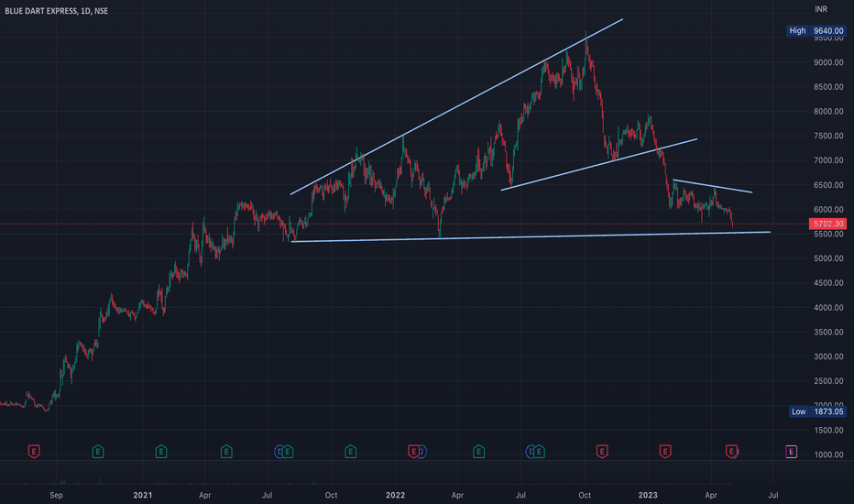Image resolution: width=854 pixels, height=504 pixels.
Task: Click the candlestick peak at the 9640 high
Action: (x=586, y=36)
